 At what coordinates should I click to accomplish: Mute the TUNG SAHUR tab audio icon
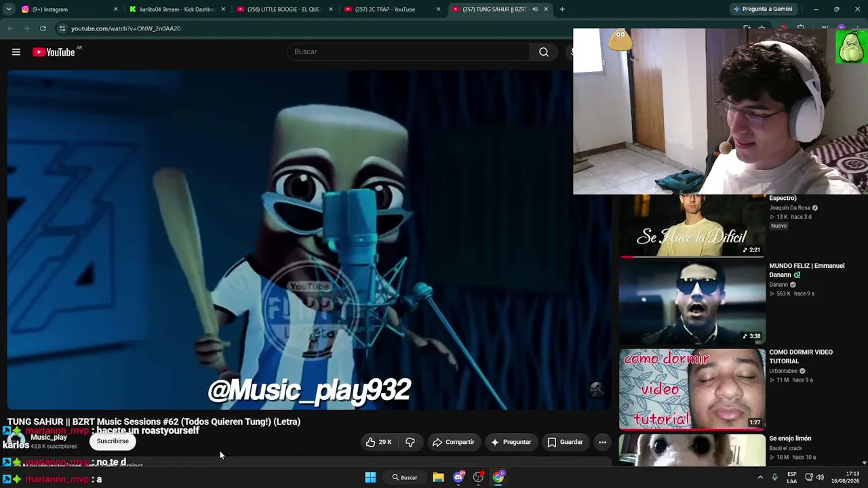point(535,9)
